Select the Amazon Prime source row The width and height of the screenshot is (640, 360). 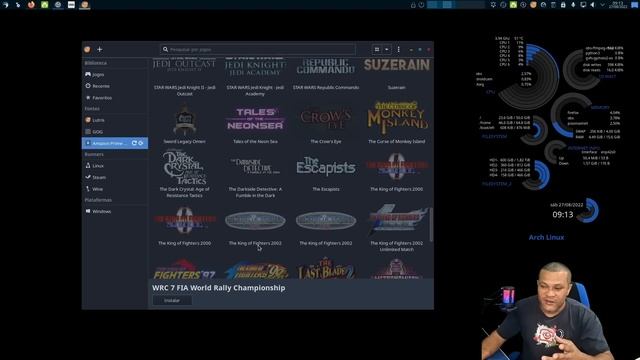(115, 143)
